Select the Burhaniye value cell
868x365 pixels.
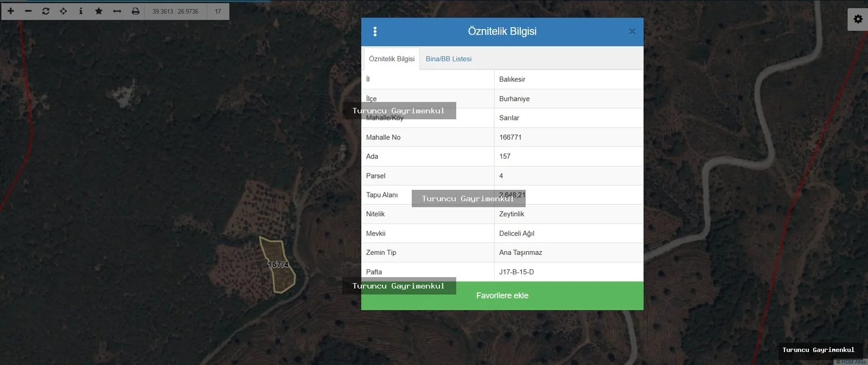coord(569,99)
